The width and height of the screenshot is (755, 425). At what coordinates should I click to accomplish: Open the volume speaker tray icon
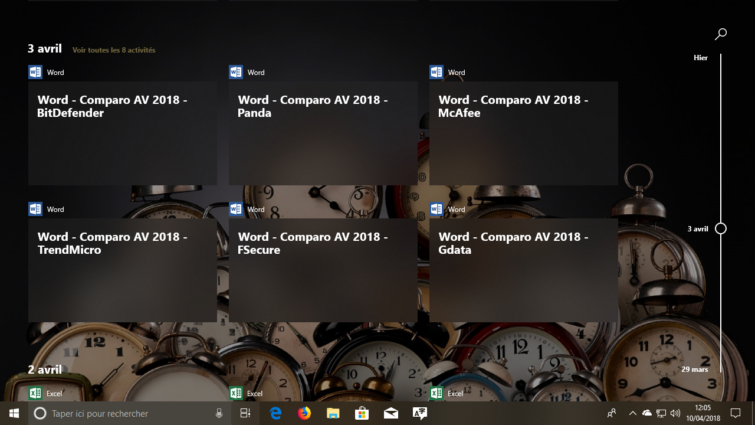click(x=675, y=413)
